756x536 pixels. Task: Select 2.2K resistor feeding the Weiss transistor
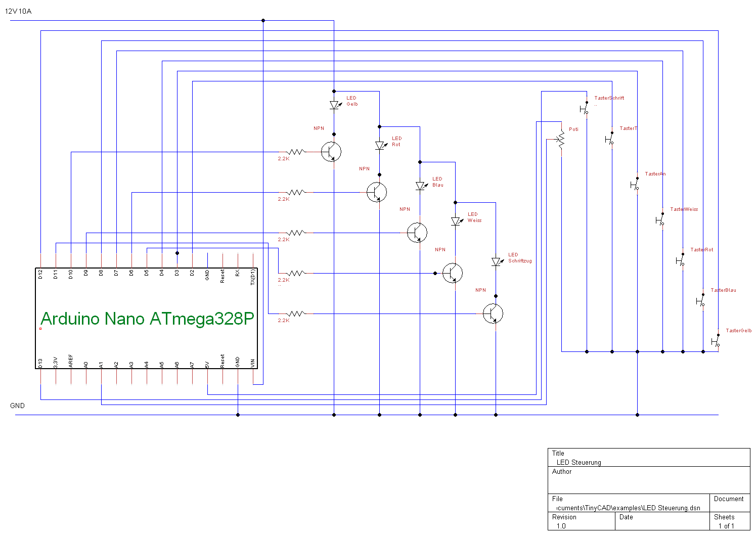point(296,273)
